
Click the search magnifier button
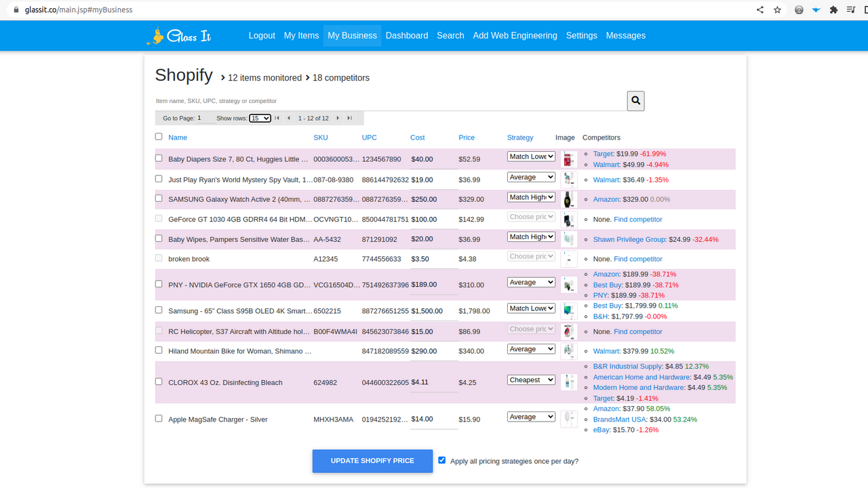pos(635,100)
